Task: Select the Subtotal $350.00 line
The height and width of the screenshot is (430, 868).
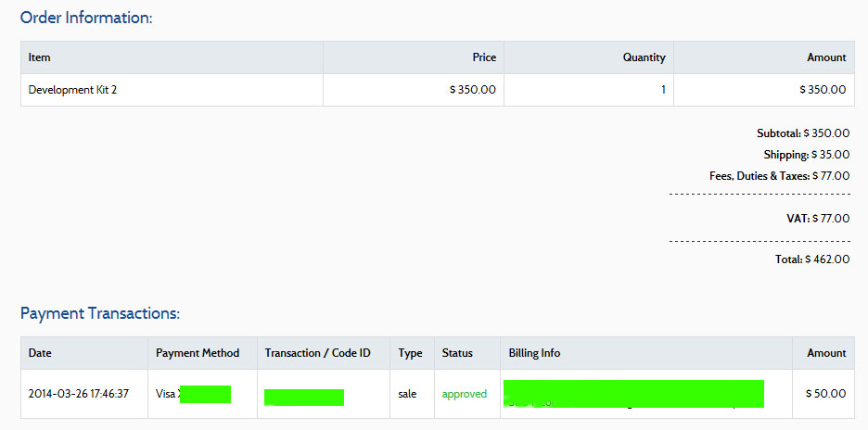Action: [x=802, y=133]
